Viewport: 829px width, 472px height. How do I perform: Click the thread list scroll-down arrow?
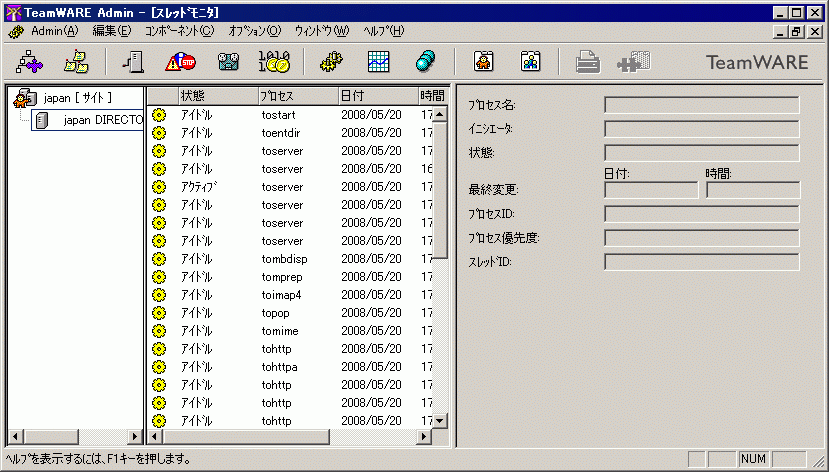coord(440,421)
